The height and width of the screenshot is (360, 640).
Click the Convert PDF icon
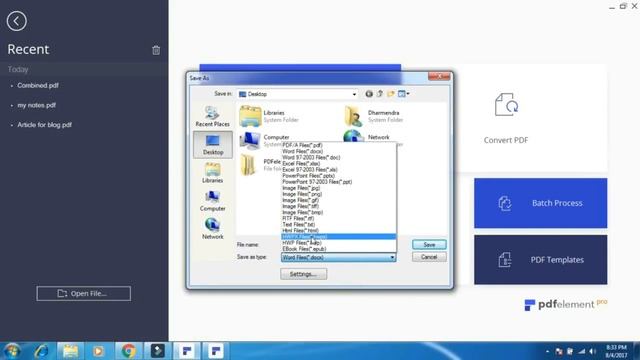[x=506, y=105]
